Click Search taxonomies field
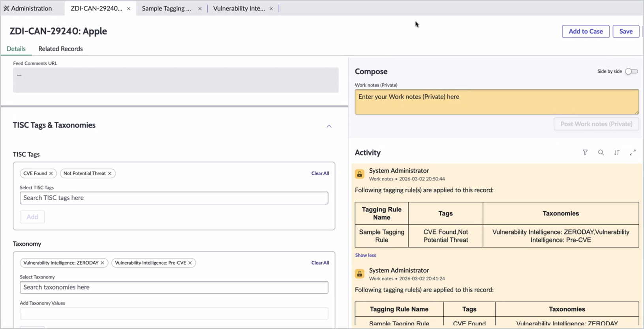Screen dimensions: 644x329 [x=174, y=287]
